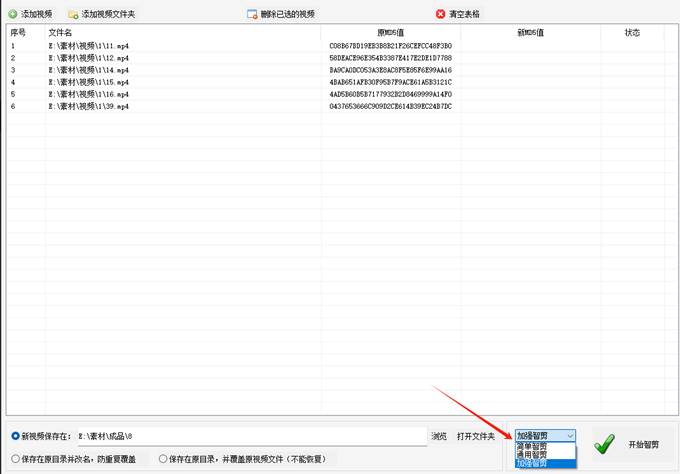Click MD5 value starting with 4AD5B60
Screen dimensions: 680x474
click(x=390, y=94)
